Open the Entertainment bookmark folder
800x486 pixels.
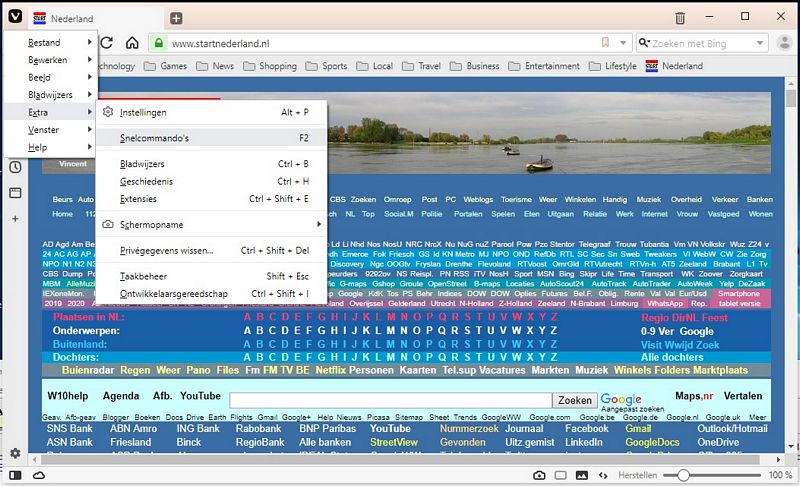(x=544, y=66)
